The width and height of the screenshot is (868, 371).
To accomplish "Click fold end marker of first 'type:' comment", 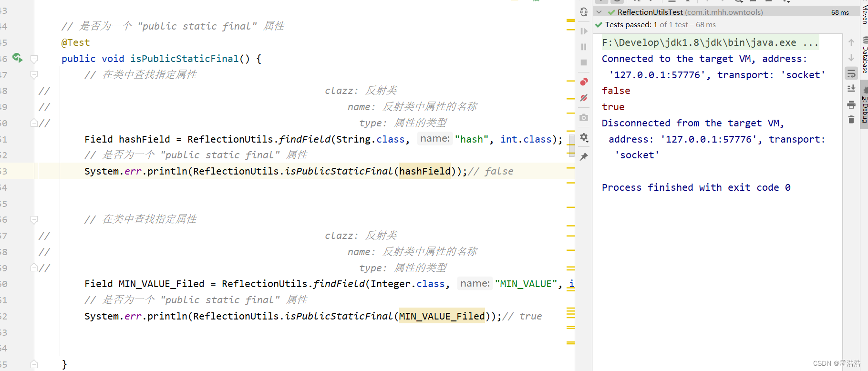I will [x=34, y=123].
